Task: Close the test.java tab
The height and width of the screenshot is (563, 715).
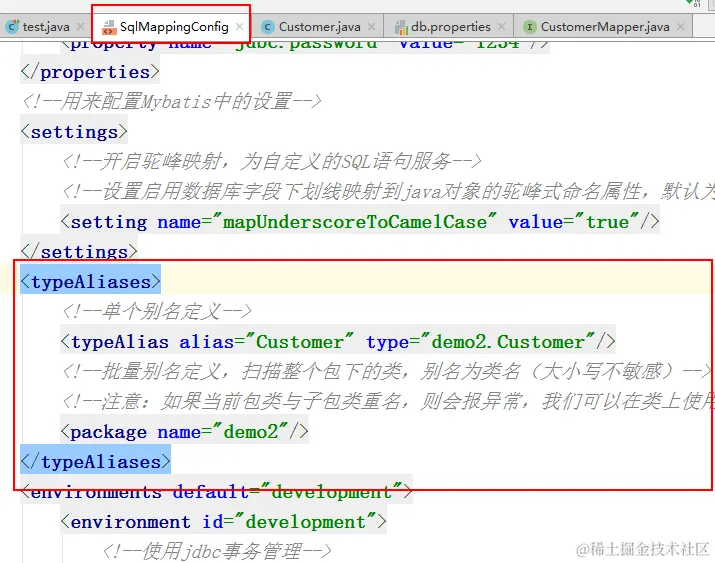Action: 80,27
